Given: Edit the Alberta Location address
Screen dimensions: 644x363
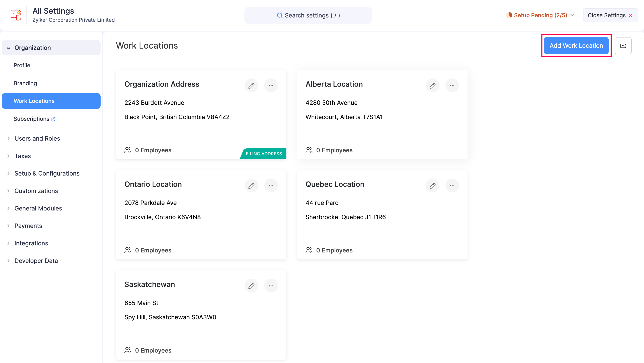Looking at the screenshot, I should (432, 85).
